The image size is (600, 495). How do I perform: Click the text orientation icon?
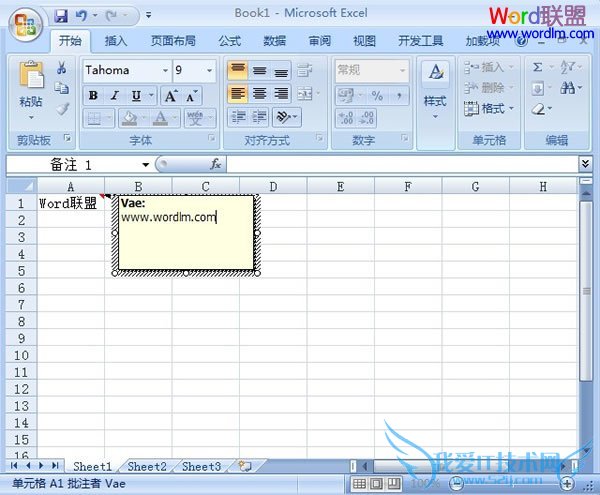[x=287, y=117]
